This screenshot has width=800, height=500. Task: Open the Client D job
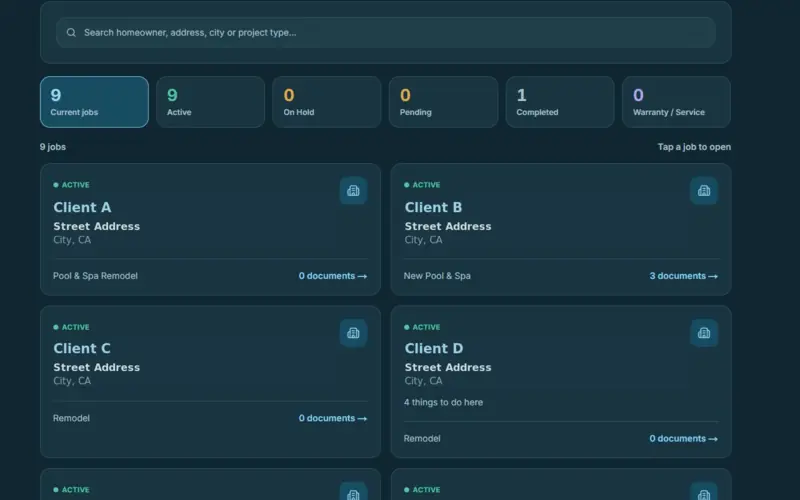coord(561,382)
